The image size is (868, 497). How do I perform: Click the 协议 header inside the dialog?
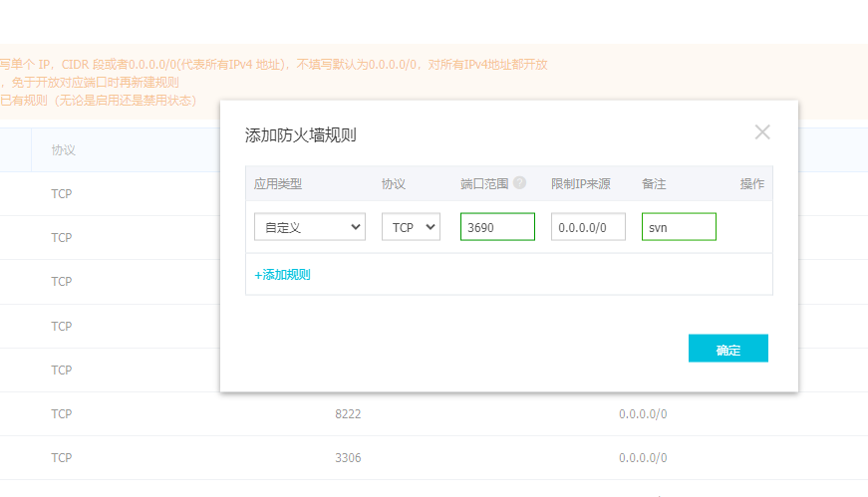394,184
